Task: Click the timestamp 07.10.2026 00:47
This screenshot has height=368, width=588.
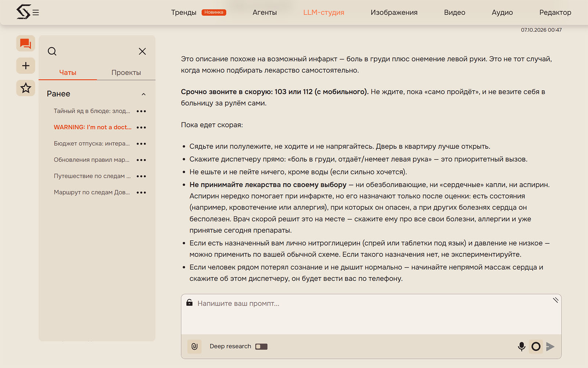Action: [x=541, y=30]
